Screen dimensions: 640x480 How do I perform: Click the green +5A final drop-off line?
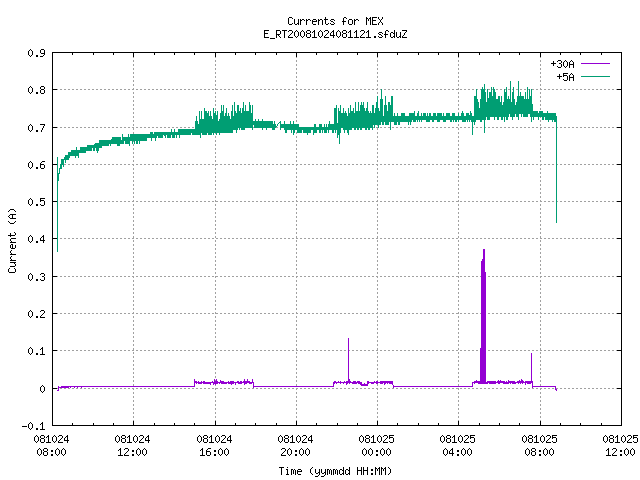click(x=556, y=171)
